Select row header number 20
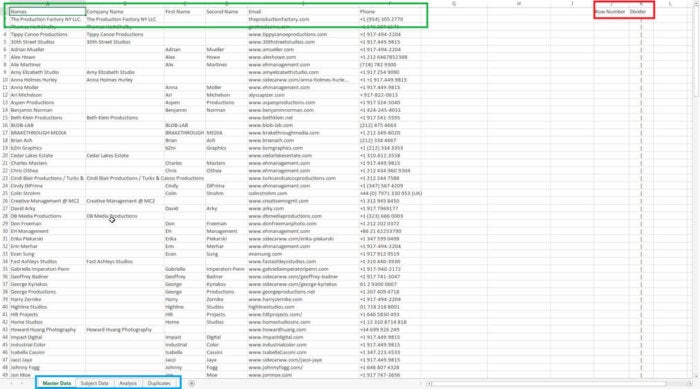The width and height of the screenshot is (700, 389). (x=5, y=155)
